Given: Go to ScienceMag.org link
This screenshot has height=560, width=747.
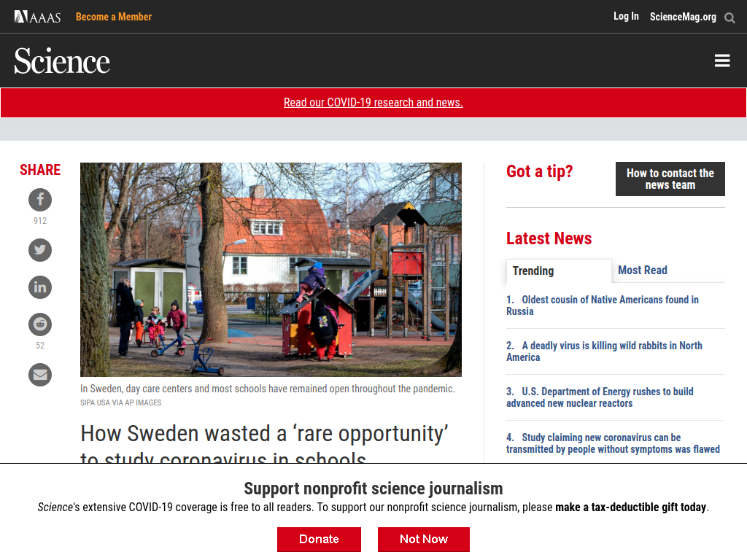Looking at the screenshot, I should coord(683,17).
